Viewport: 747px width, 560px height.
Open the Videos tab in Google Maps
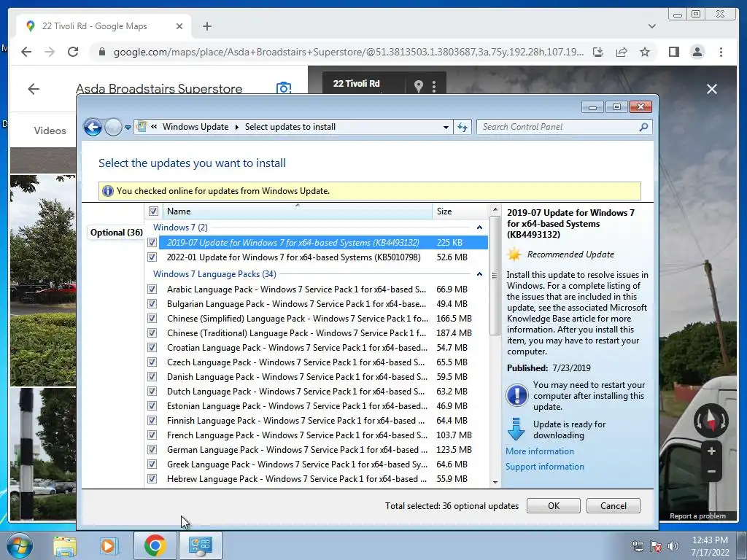pyautogui.click(x=50, y=131)
